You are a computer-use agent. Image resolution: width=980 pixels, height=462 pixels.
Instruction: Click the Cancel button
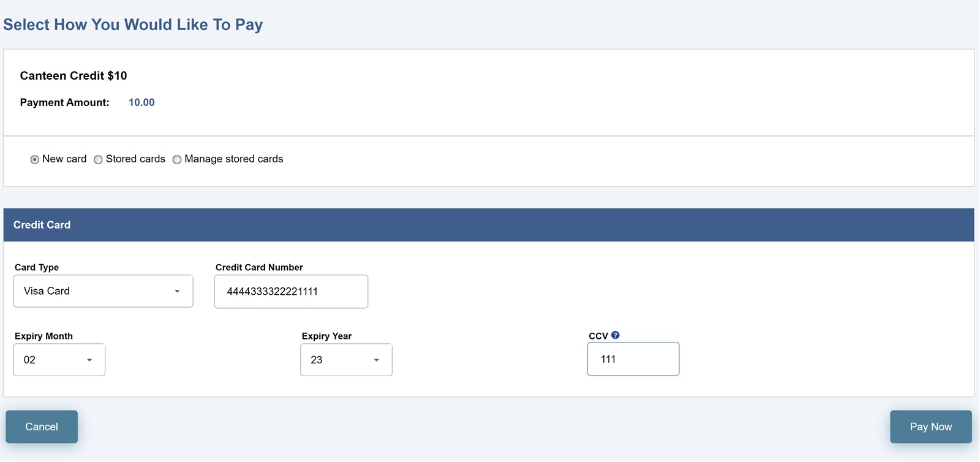click(42, 426)
